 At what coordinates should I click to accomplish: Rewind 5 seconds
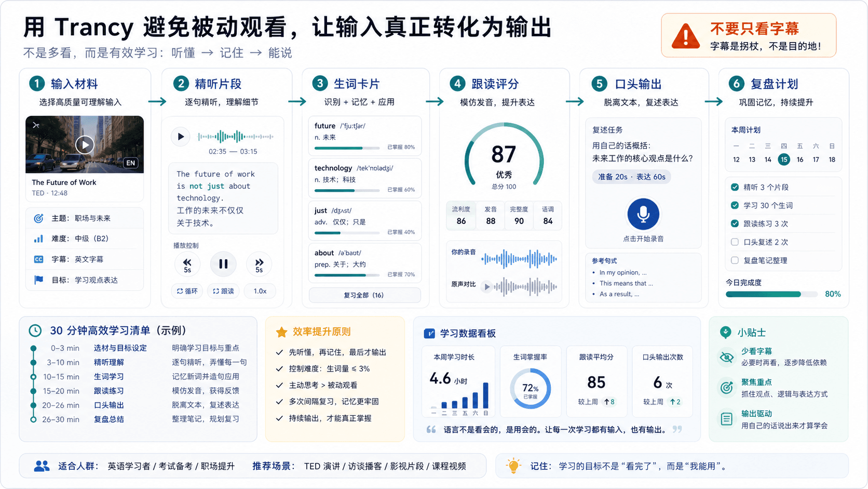pos(187,265)
